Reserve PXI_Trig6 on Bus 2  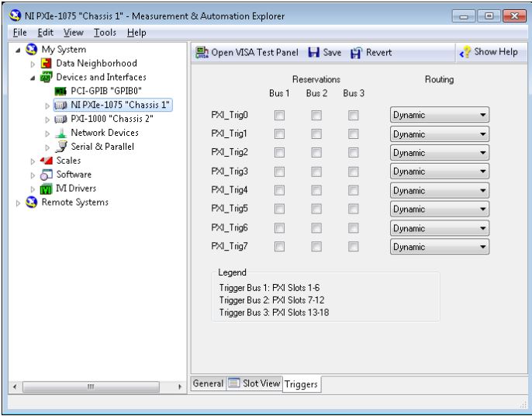click(x=316, y=227)
